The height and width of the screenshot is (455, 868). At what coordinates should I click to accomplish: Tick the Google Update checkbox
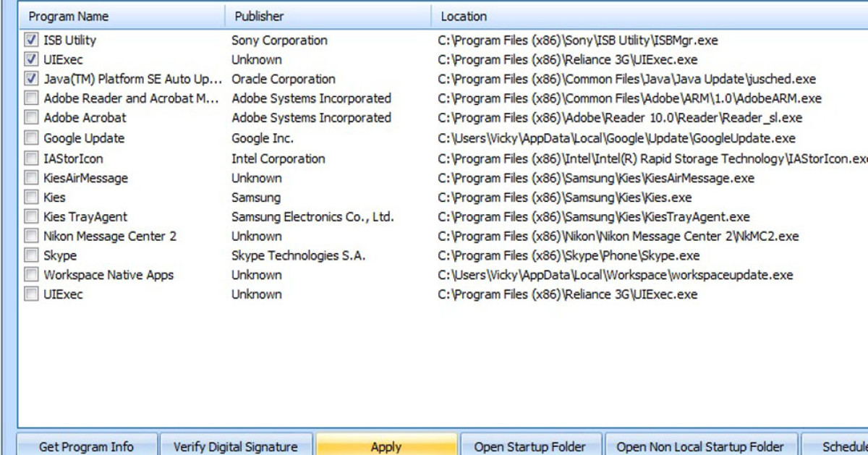pos(31,138)
